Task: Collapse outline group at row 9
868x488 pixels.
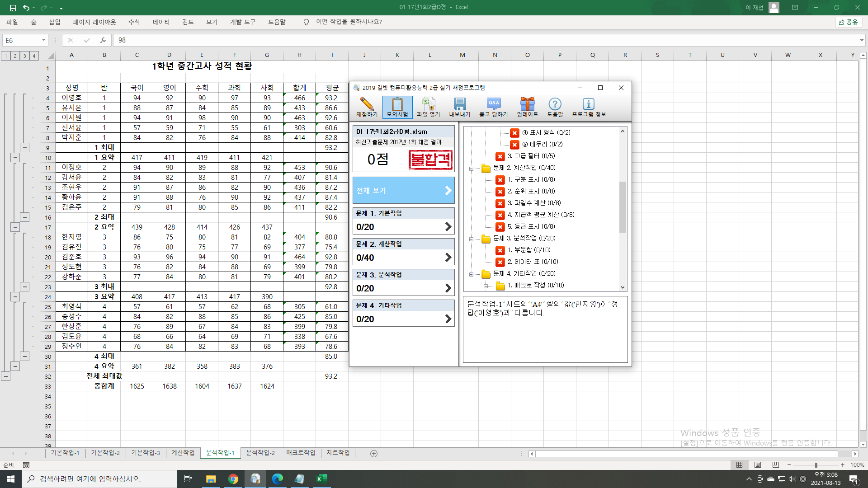Action: (25, 148)
